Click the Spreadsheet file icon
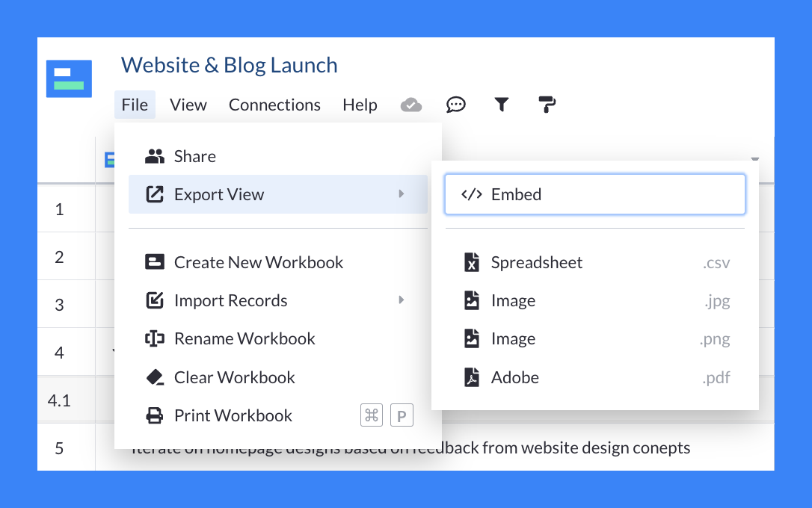Image resolution: width=812 pixels, height=508 pixels. pyautogui.click(x=471, y=263)
